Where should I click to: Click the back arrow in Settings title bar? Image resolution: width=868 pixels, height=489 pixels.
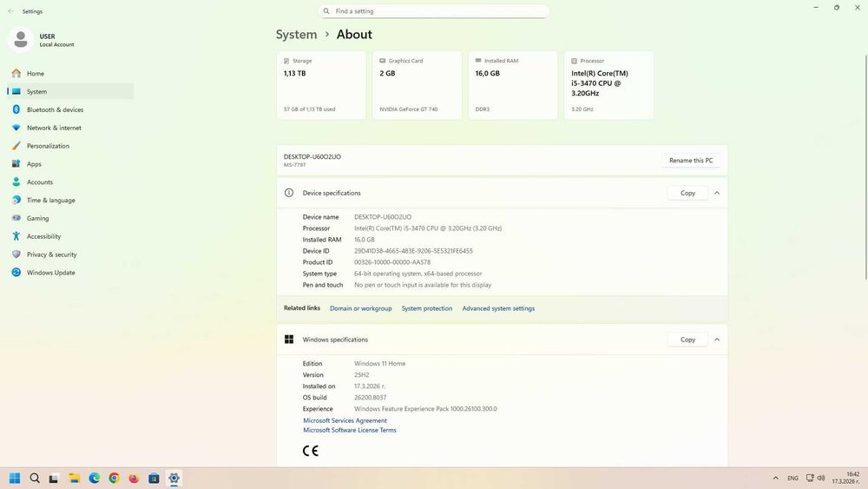10,11
